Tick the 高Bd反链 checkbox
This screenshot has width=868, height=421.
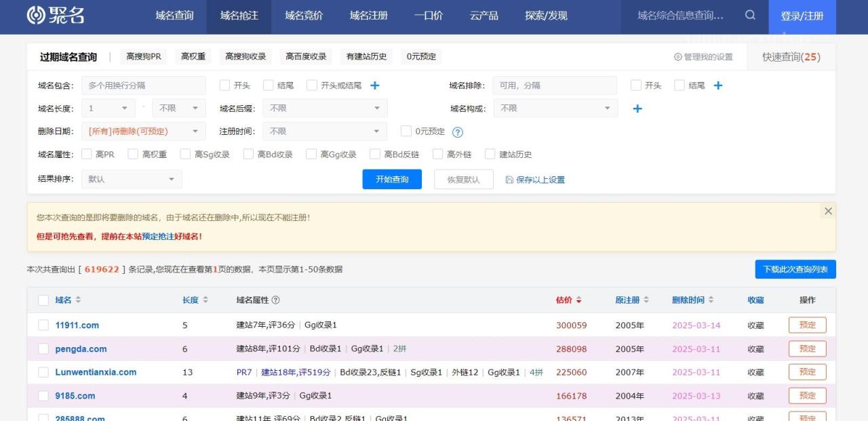(x=374, y=154)
